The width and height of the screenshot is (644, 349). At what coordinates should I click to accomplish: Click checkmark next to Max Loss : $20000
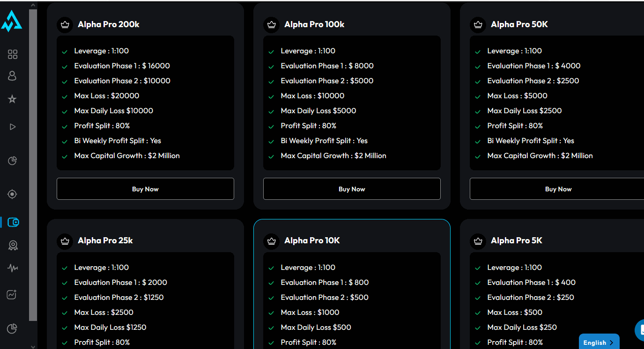pos(65,96)
